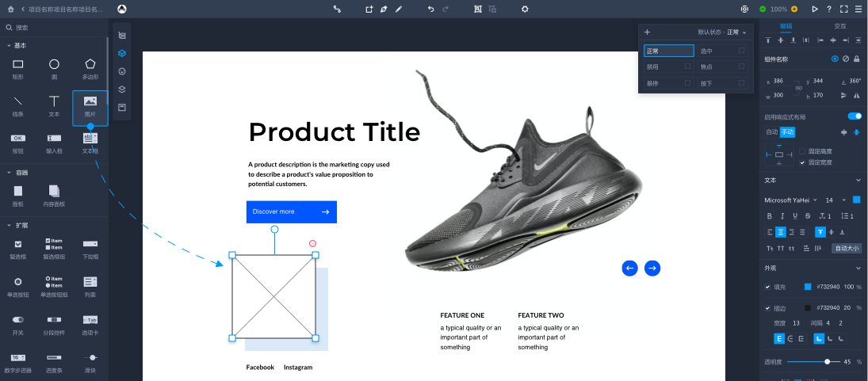Uncheck the 描边 stroke checkbox
Screen dimensions: 868x381
point(767,307)
